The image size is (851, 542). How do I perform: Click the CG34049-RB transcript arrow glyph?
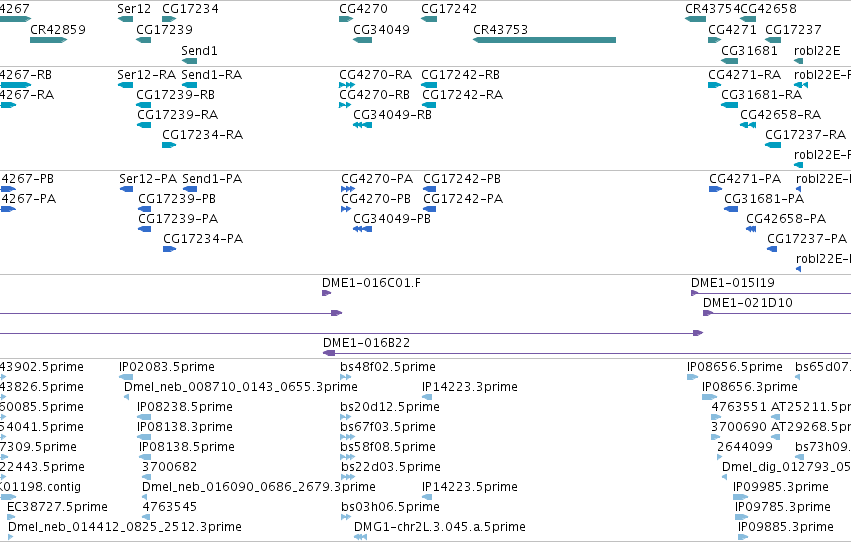coord(363,125)
